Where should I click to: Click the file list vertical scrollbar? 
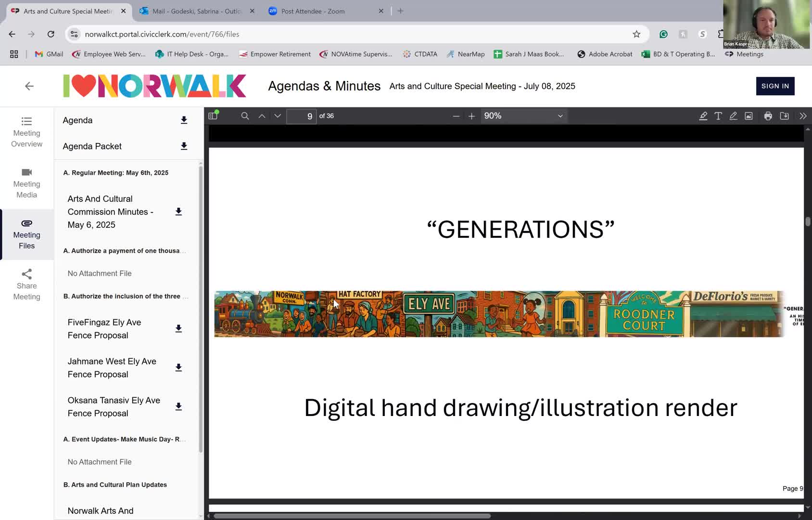(201, 308)
